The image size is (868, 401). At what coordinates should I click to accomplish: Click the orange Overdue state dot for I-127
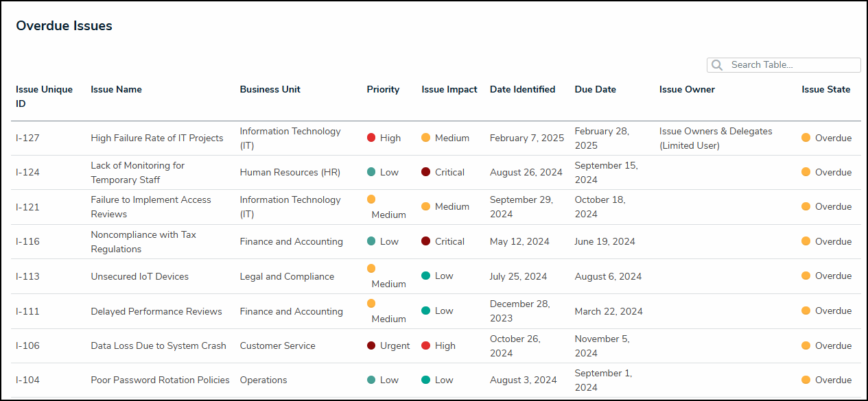(x=806, y=138)
